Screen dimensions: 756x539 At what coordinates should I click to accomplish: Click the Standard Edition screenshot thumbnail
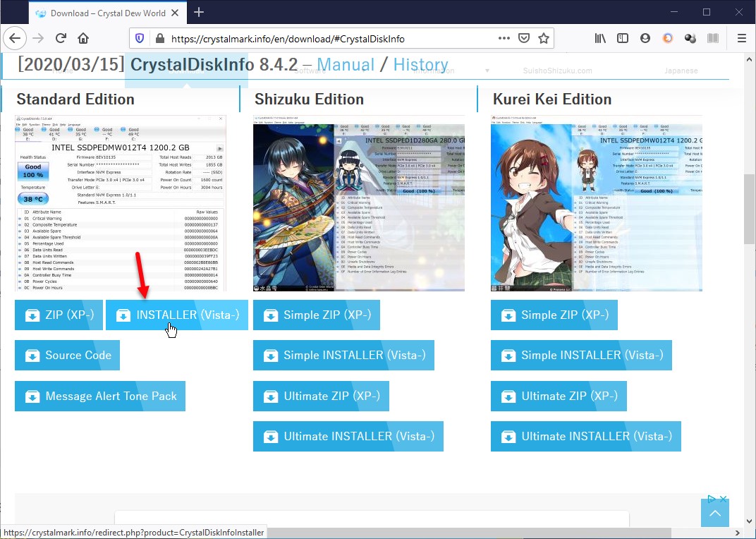(x=121, y=203)
